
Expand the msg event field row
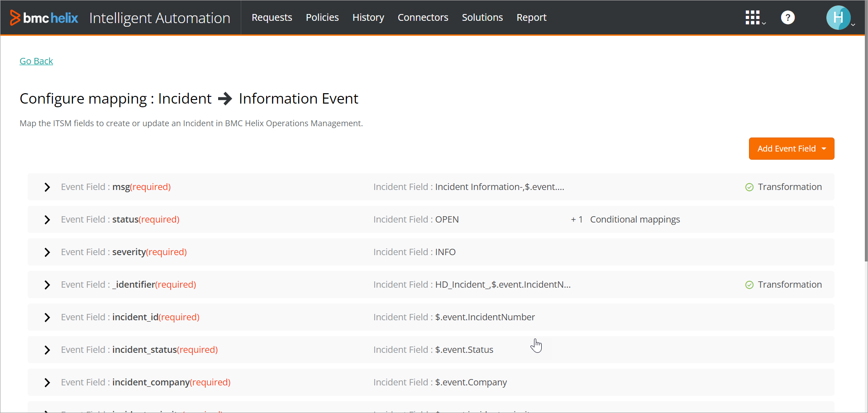point(47,187)
